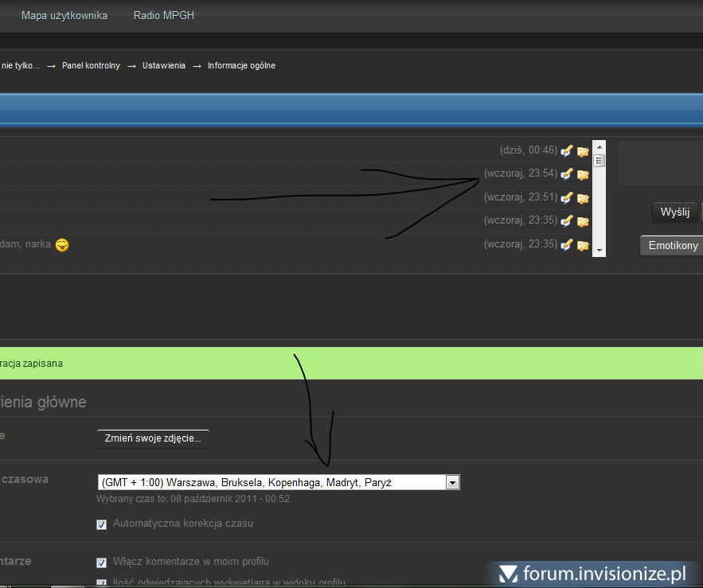Open the "Emotikony" button
The width and height of the screenshot is (703, 588).
tap(673, 245)
